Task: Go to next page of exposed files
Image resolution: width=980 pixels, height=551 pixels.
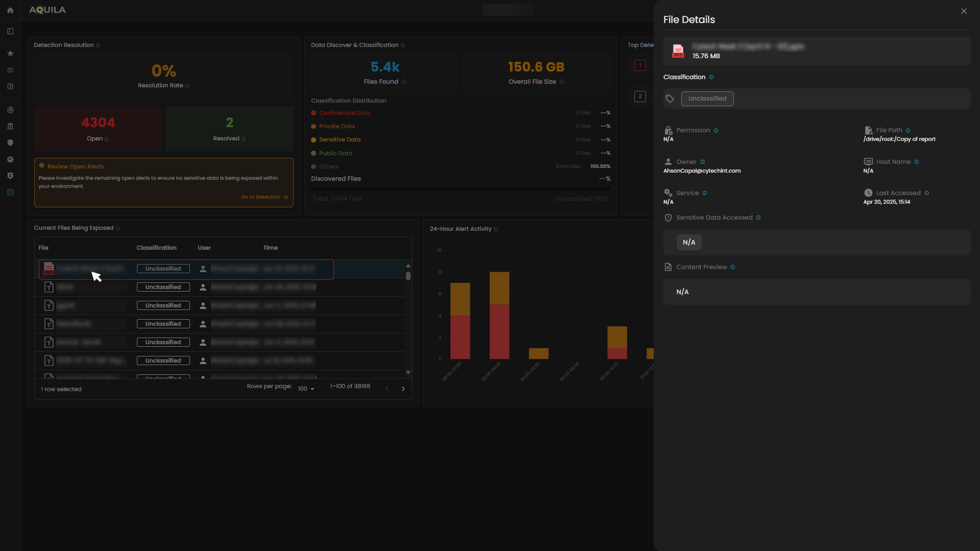Action: (403, 389)
